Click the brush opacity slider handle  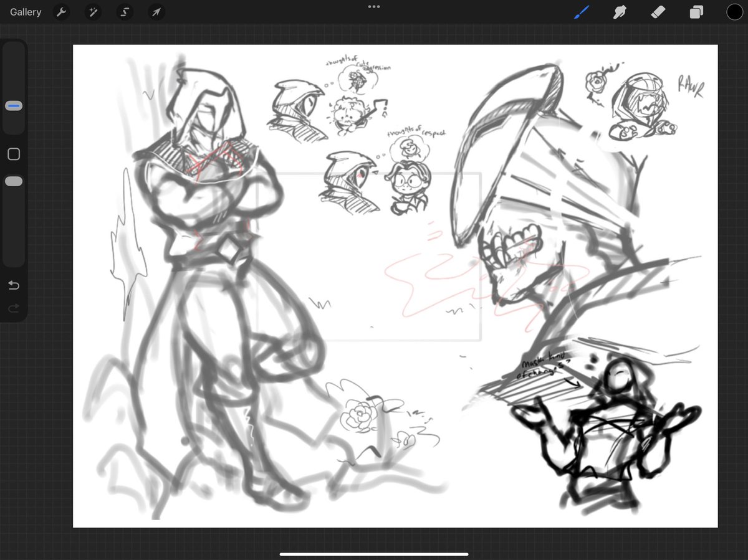coord(14,181)
